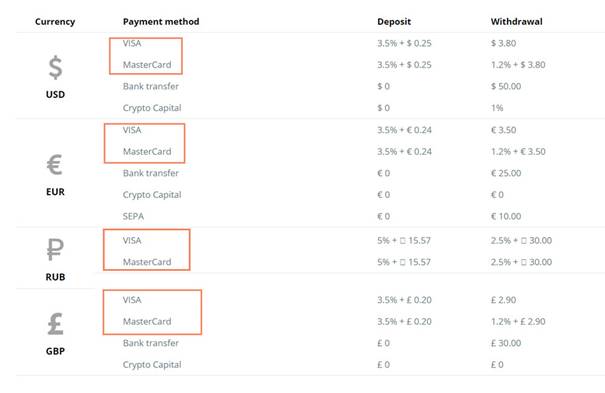Screen dimensions: 605x393
Task: Select VISA in the RUB section
Action: [132, 240]
